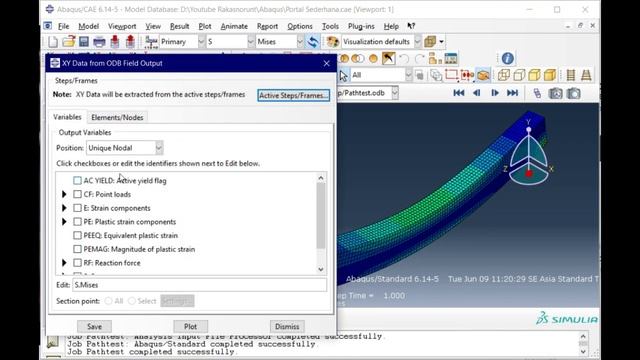This screenshot has height=360, width=640.
Task: Click the first camera icon
Action: coord(556,93)
